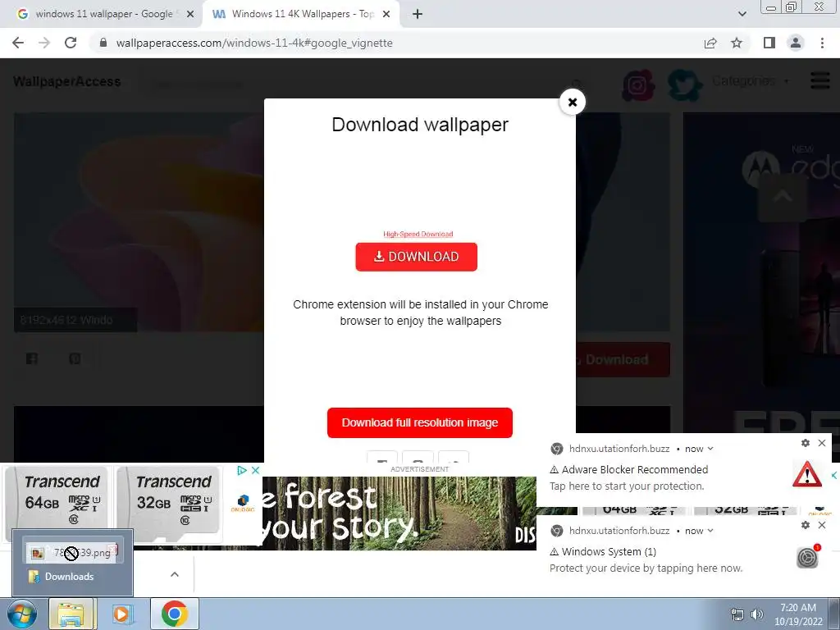The height and width of the screenshot is (630, 840).
Task: Click the browser back arrow
Action: [x=18, y=43]
